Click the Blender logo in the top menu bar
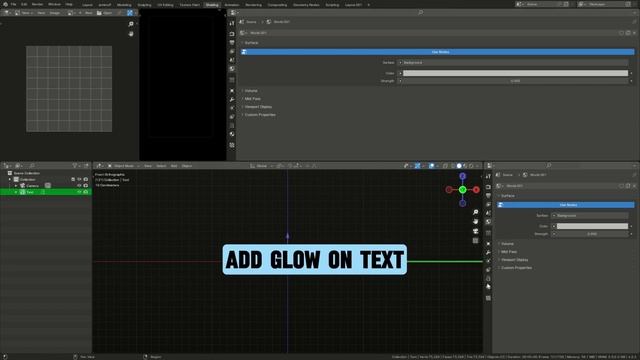This screenshot has width=640, height=360. point(5,4)
